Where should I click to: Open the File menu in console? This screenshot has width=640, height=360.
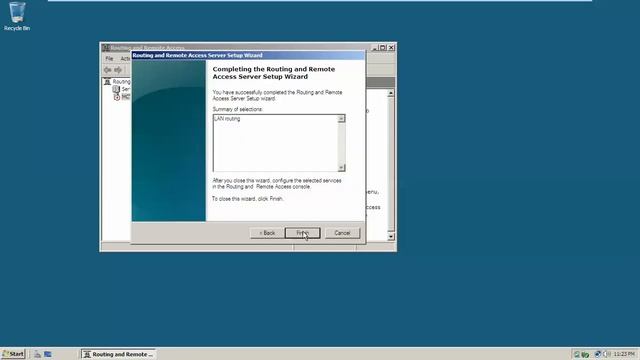pos(109,59)
